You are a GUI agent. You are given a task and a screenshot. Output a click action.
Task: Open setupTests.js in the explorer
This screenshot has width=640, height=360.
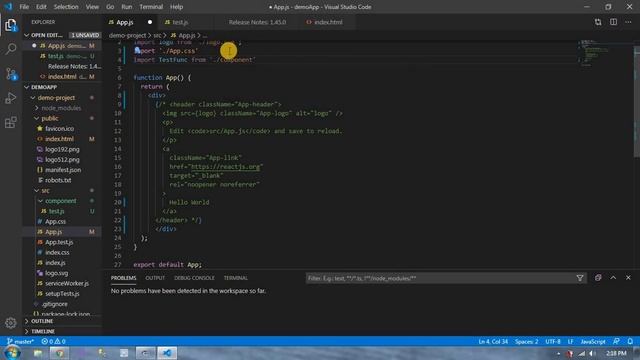[x=61, y=293]
